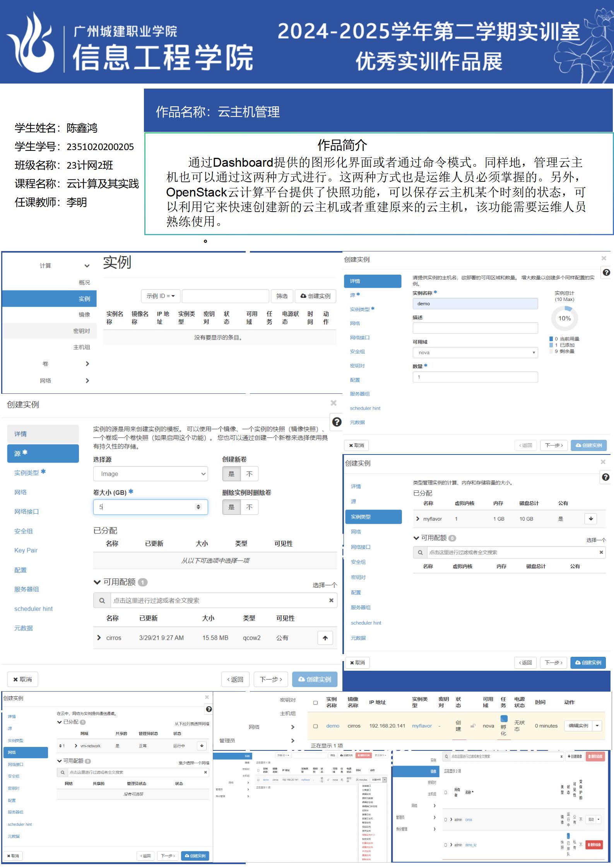614x868 pixels.
Task: Click the down arrow to remove myflavor
Action: click(591, 519)
